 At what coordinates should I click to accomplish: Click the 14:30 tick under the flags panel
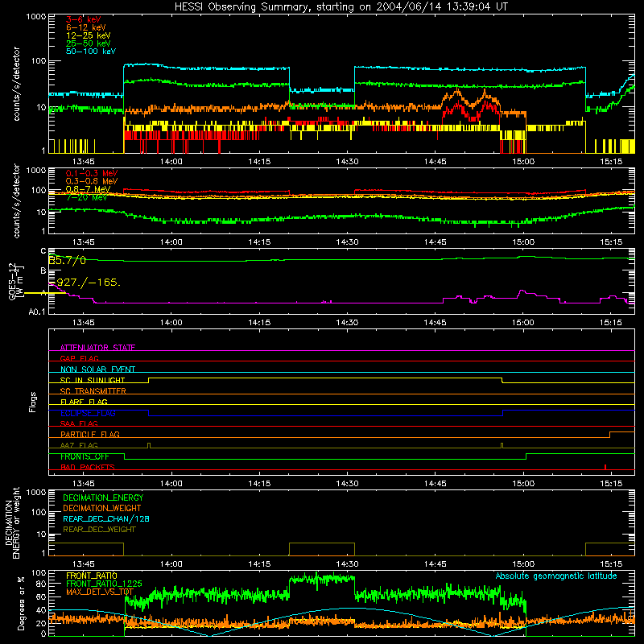tap(347, 483)
